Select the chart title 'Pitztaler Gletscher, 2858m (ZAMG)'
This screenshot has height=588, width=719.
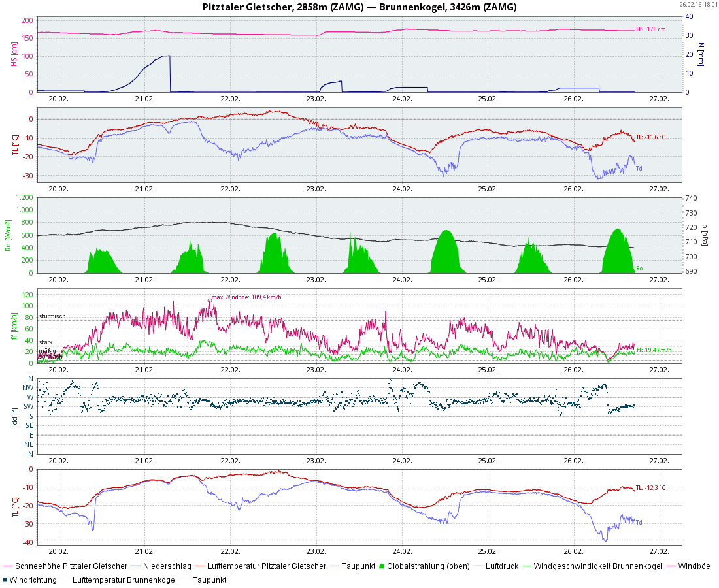pyautogui.click(x=283, y=7)
